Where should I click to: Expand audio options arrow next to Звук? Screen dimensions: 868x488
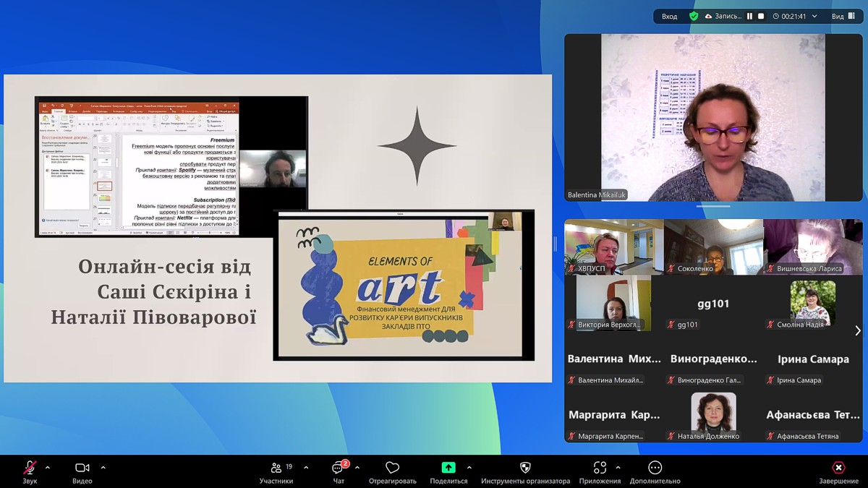[x=48, y=468]
